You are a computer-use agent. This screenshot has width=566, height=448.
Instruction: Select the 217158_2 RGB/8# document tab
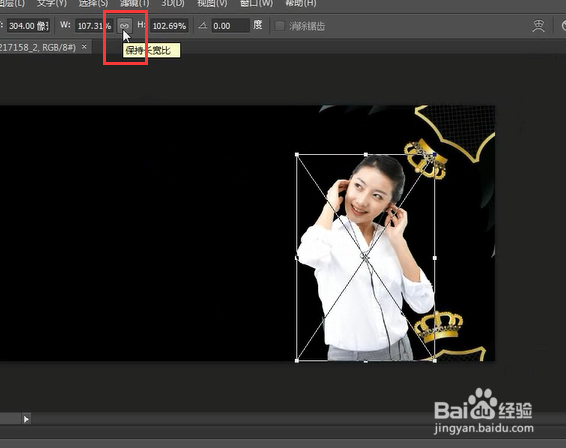(x=38, y=47)
